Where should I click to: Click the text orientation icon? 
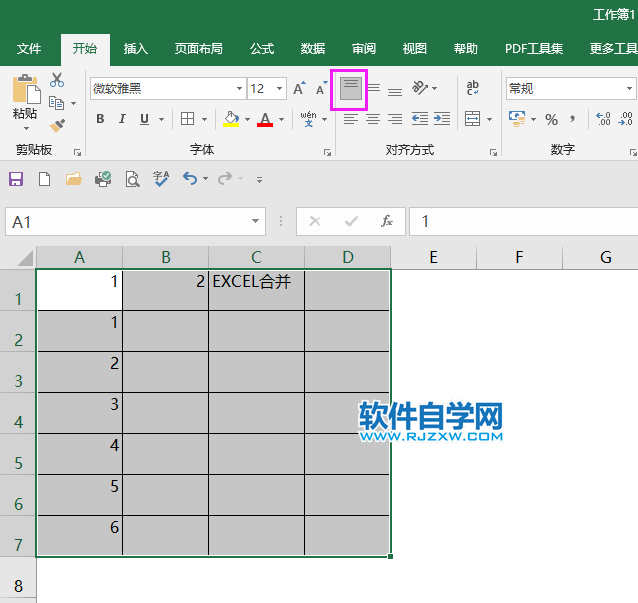point(420,87)
